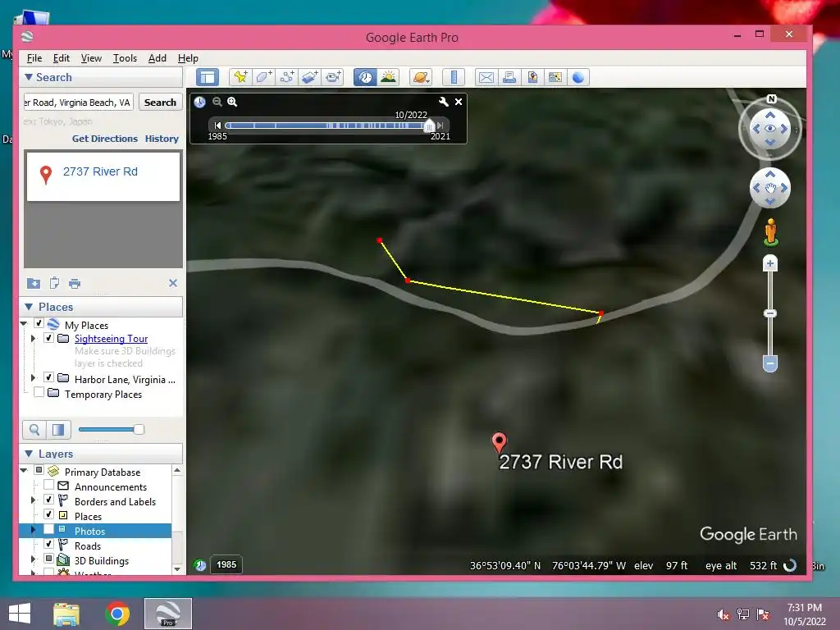Uncheck the Places layer checkbox

(x=48, y=515)
